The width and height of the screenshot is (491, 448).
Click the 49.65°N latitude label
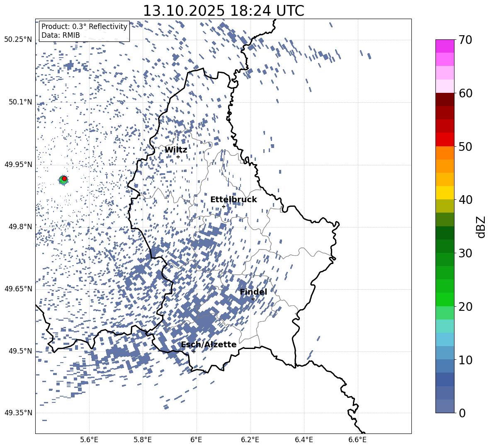[x=18, y=289]
